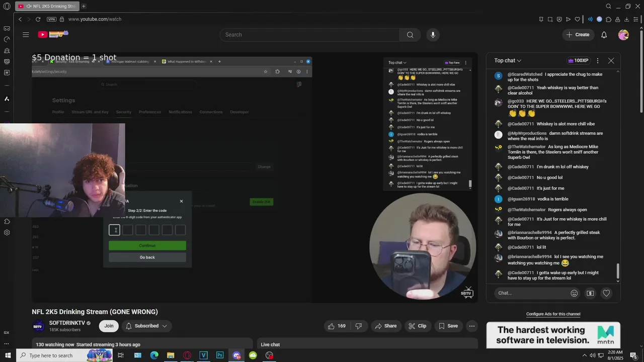The image size is (644, 362).
Task: Open Easy Setup sliders icon
Action: [636, 19]
